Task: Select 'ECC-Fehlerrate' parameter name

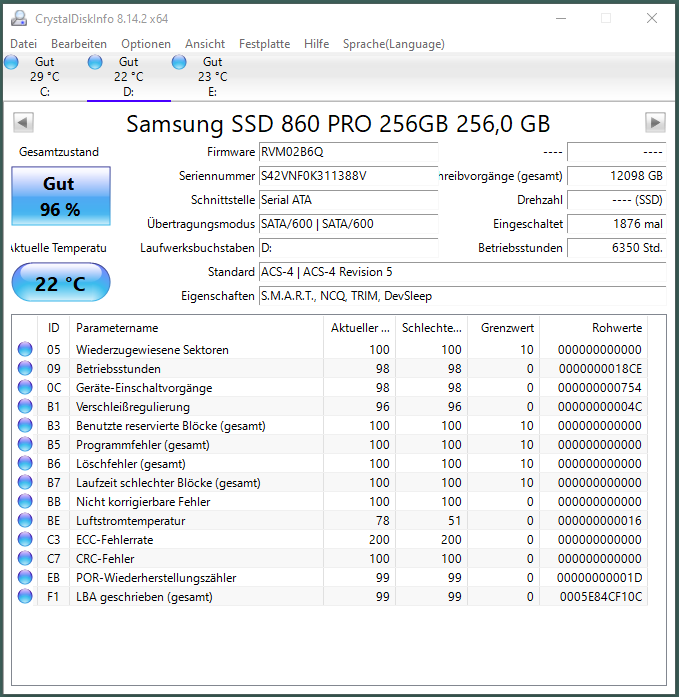Action: coord(115,540)
